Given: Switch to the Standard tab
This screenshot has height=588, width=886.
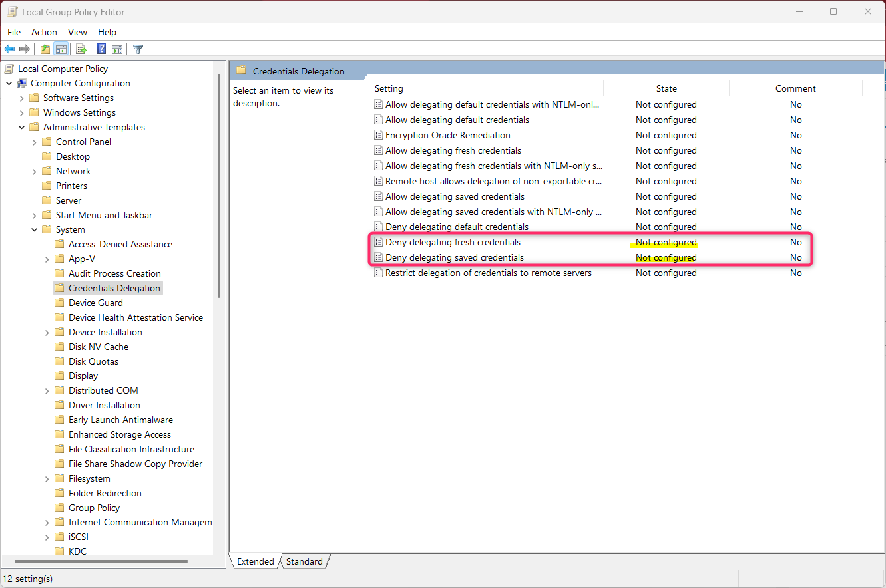Looking at the screenshot, I should point(303,561).
